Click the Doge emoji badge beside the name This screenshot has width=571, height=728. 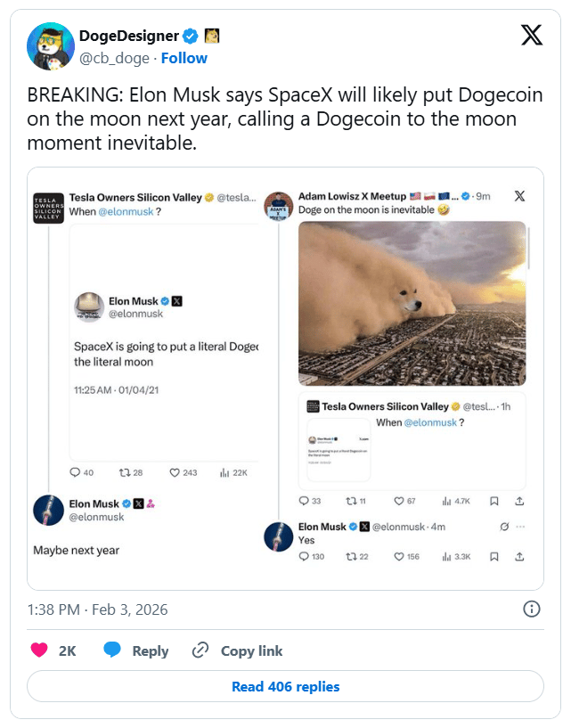pos(212,37)
